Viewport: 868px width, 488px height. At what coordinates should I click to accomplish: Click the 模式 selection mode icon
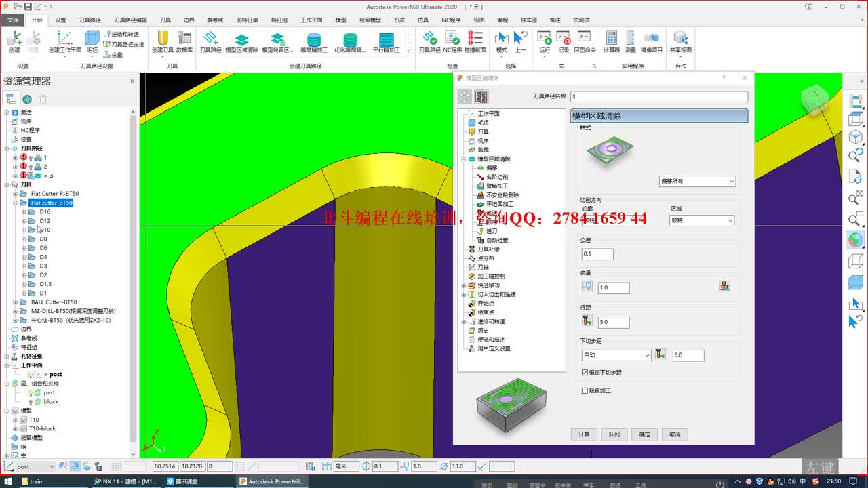pyautogui.click(x=501, y=37)
